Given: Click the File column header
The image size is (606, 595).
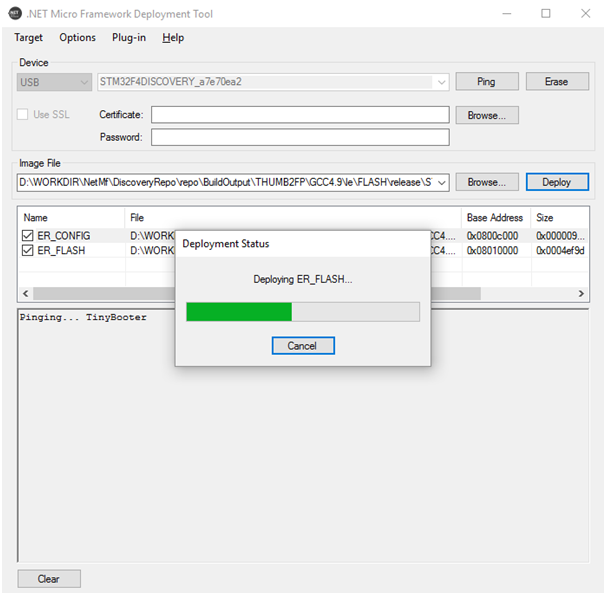Looking at the screenshot, I should (x=293, y=218).
